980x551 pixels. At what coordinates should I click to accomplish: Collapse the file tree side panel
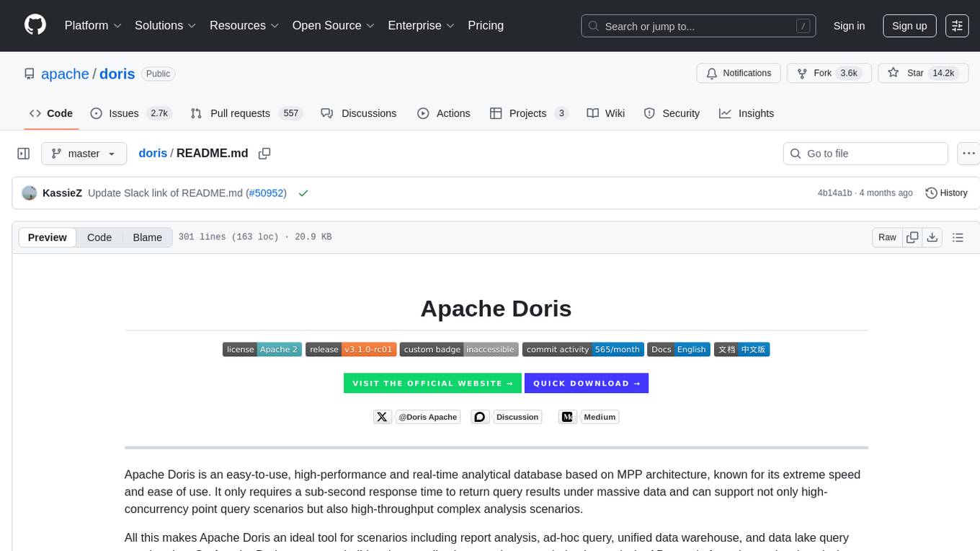(24, 154)
